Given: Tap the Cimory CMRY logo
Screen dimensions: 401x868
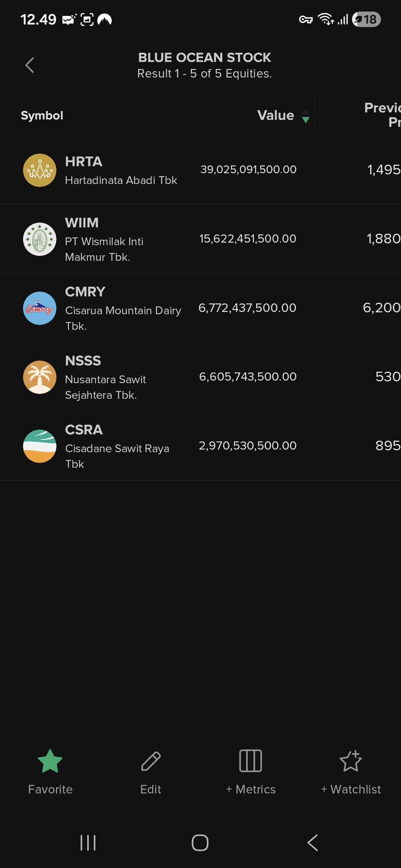Looking at the screenshot, I should 40,308.
